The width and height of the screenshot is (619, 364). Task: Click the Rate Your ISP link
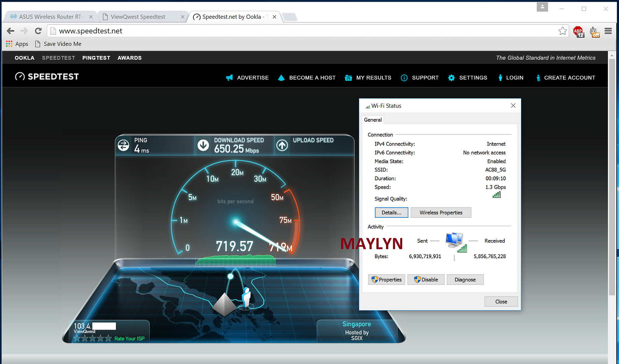point(129,338)
